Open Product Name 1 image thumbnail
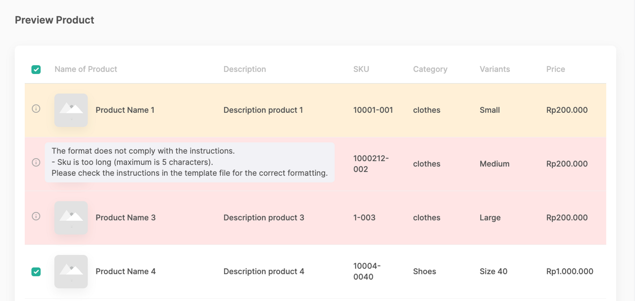 (71, 110)
